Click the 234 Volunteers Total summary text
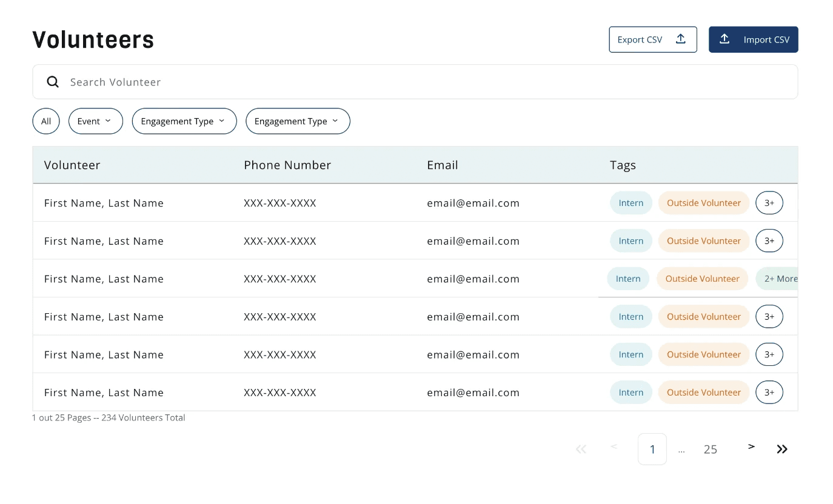This screenshot has height=504, width=833. (143, 417)
